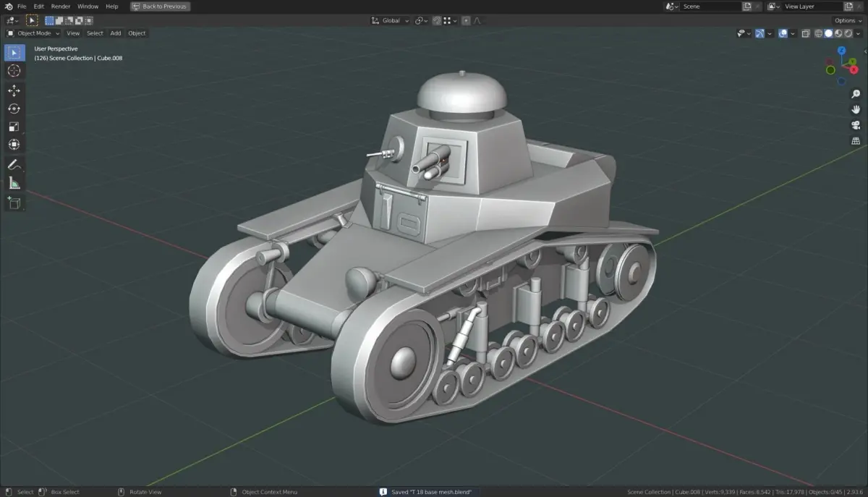The height and width of the screenshot is (497, 868).
Task: Activate the 3D Cursor tool
Action: pyautogui.click(x=14, y=71)
